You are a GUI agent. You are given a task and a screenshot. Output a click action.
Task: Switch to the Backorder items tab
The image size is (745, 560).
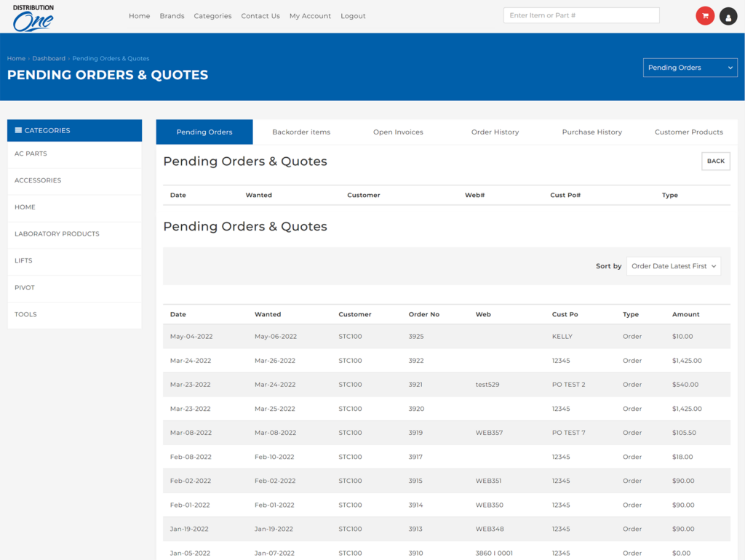(x=301, y=132)
